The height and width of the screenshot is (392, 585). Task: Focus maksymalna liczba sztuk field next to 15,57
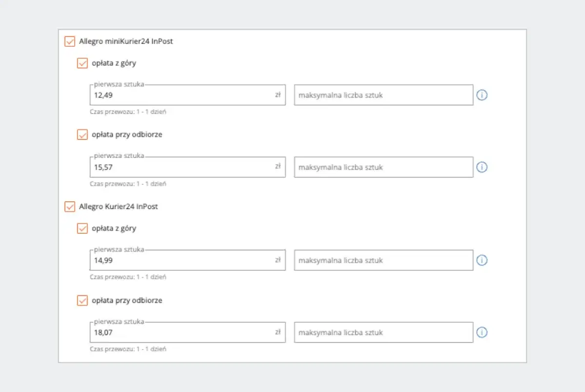point(383,167)
